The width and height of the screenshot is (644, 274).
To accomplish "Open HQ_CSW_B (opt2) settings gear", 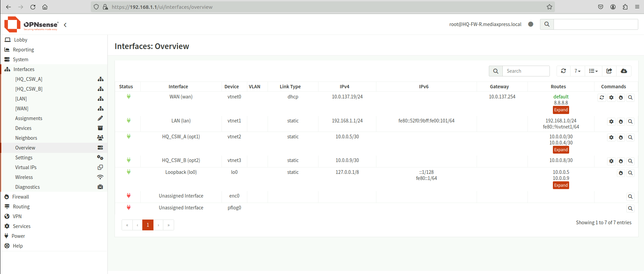I will pyautogui.click(x=611, y=161).
